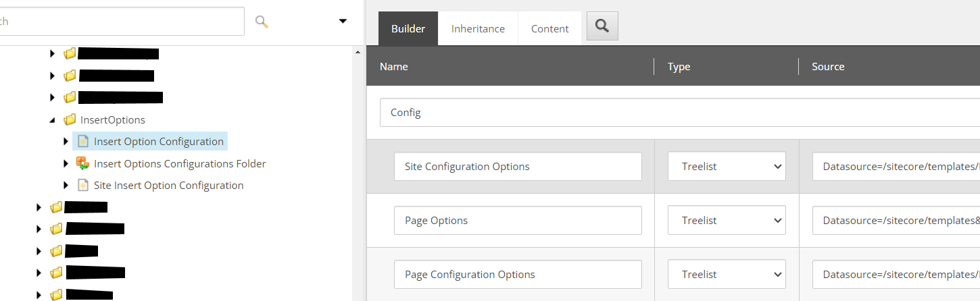The image size is (980, 301).
Task: Click the search magnifier icon beside the search box
Action: pos(262,22)
